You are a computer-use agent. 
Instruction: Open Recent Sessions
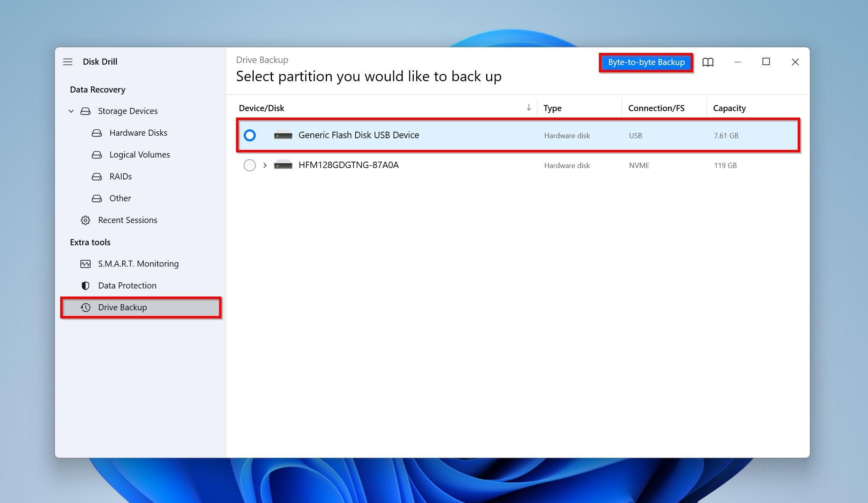pos(128,220)
